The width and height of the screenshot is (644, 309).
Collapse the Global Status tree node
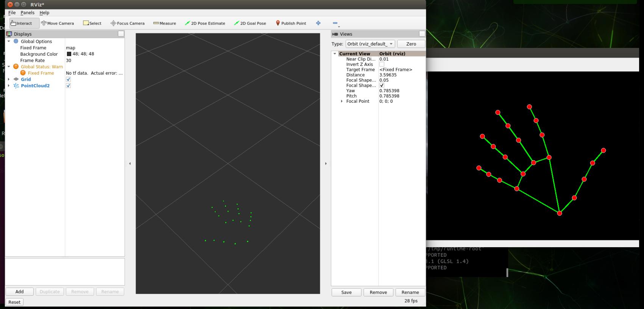pos(9,66)
